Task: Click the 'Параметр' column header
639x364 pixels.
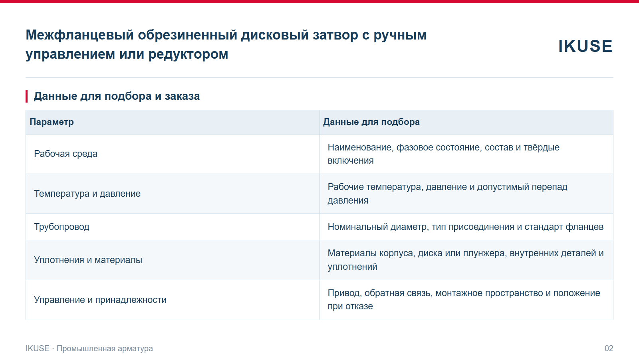Action: click(173, 122)
